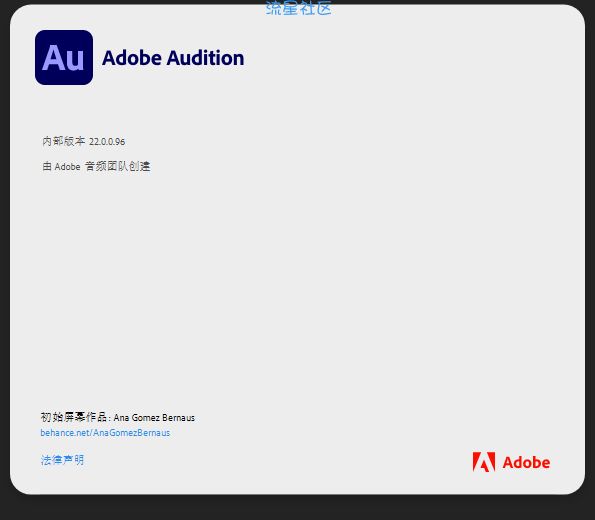Screen dimensions: 595x520
Task: Click the Au Audition app icon
Action: tap(64, 57)
